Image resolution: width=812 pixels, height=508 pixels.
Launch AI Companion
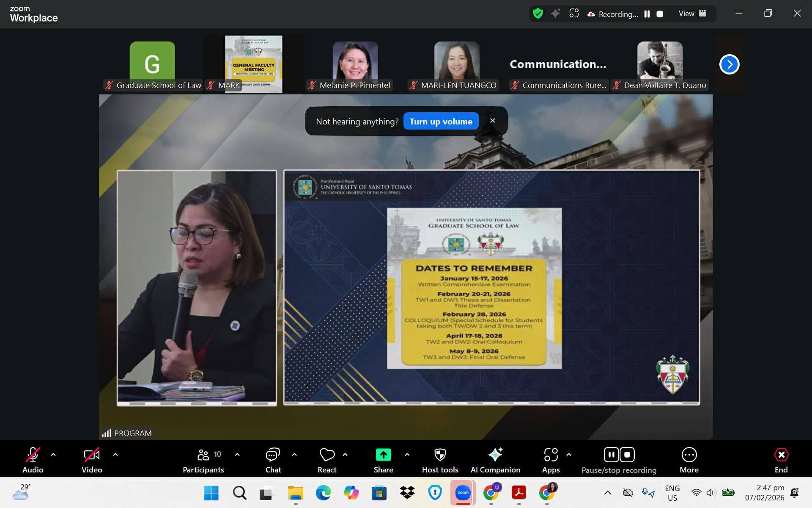[x=495, y=460]
